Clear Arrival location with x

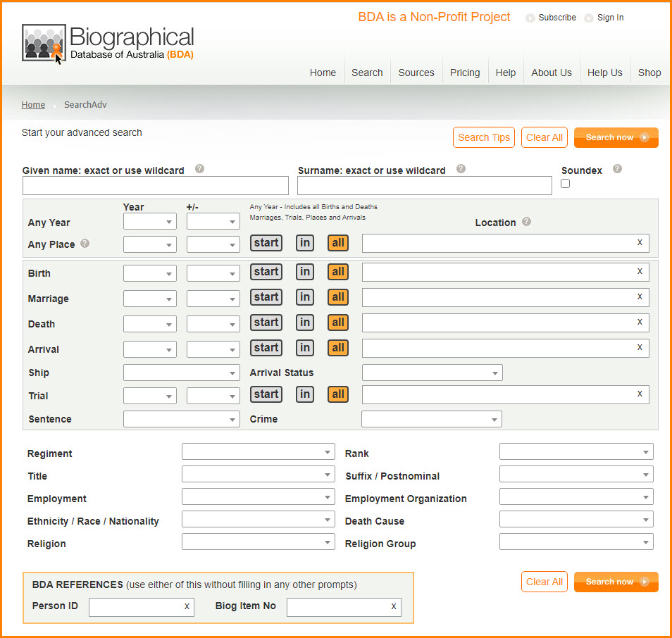coord(640,347)
